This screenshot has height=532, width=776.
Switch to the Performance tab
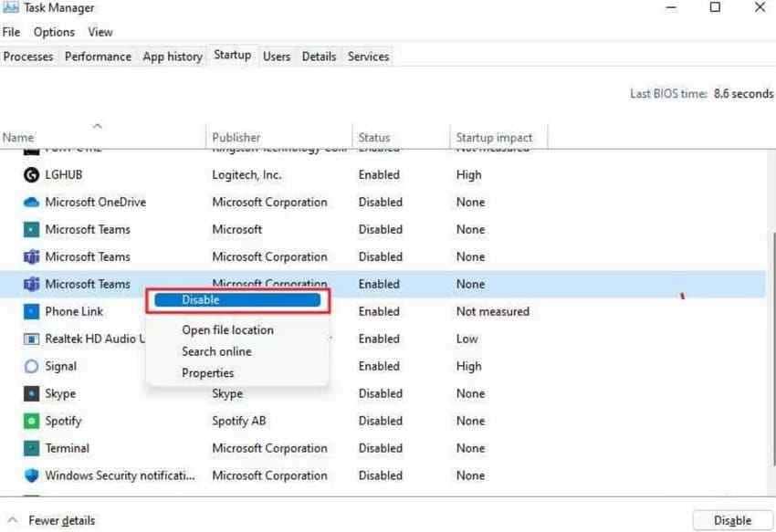98,57
